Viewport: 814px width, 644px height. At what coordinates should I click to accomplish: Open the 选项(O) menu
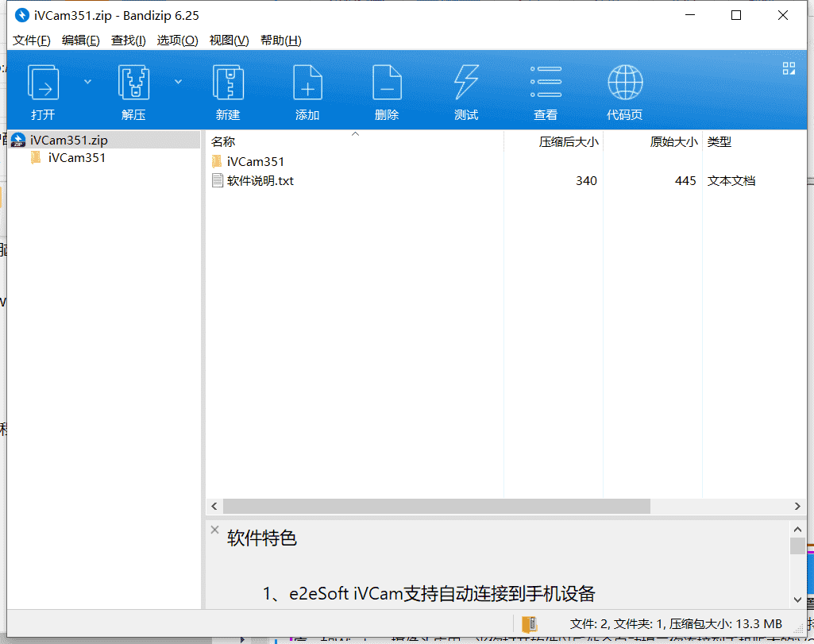pos(178,40)
